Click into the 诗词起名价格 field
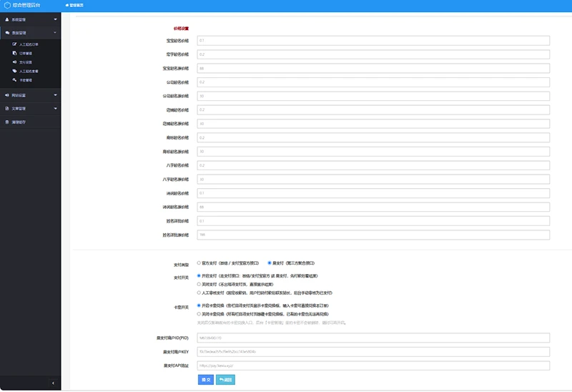The image size is (572, 392). [373, 193]
